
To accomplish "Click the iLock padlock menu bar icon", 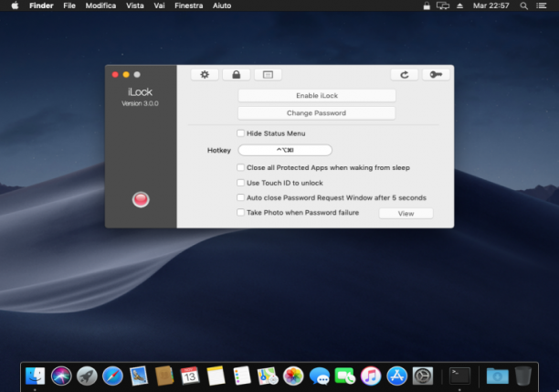I will tap(427, 5).
